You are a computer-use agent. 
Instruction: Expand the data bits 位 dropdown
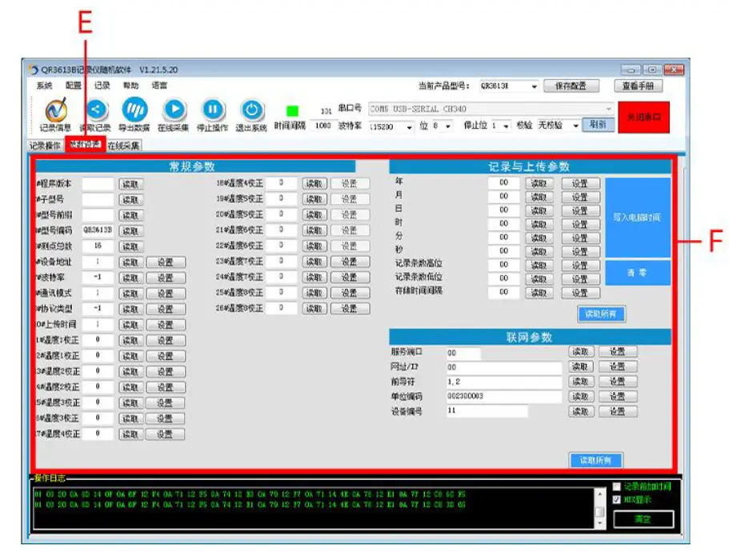447,126
